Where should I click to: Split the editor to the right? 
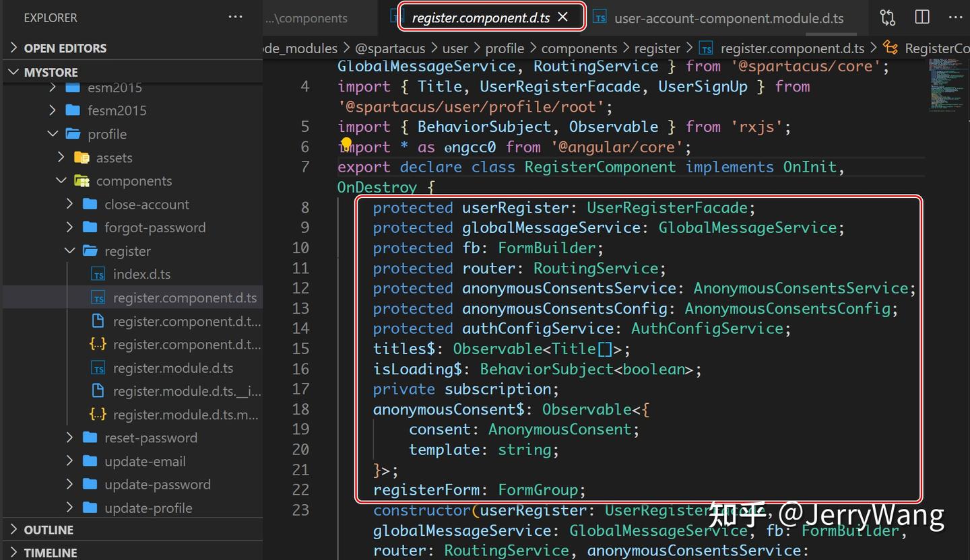922,17
